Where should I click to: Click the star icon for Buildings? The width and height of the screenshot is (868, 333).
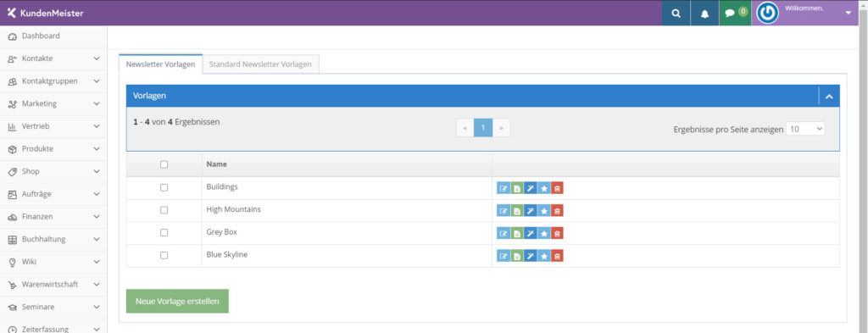pyautogui.click(x=544, y=188)
